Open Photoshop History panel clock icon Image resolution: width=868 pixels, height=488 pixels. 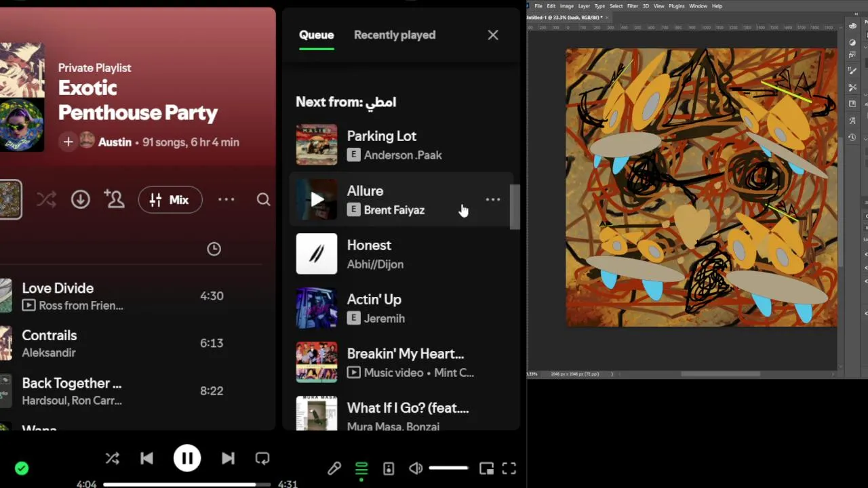tap(853, 137)
